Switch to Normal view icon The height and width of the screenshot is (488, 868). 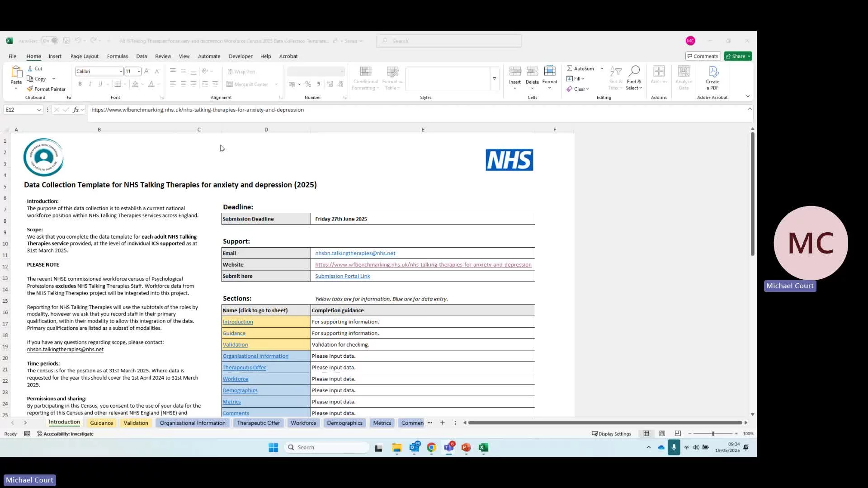646,433
